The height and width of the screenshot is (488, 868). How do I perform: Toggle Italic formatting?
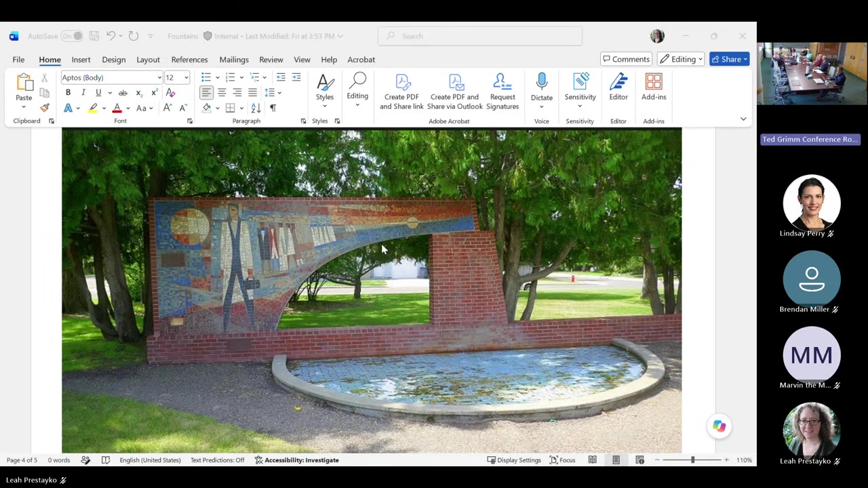coord(83,93)
